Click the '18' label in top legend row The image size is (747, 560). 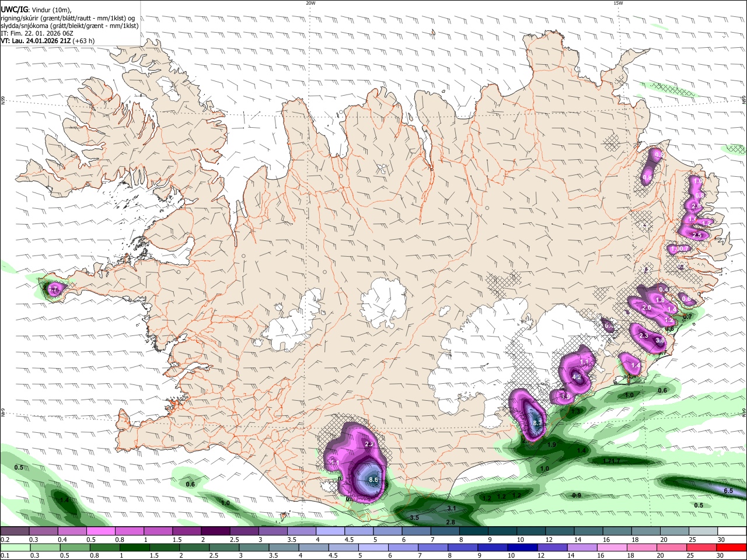[634, 540]
